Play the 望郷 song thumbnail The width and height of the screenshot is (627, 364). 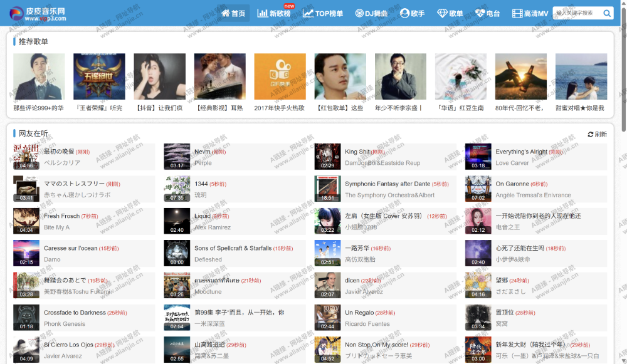(x=478, y=285)
